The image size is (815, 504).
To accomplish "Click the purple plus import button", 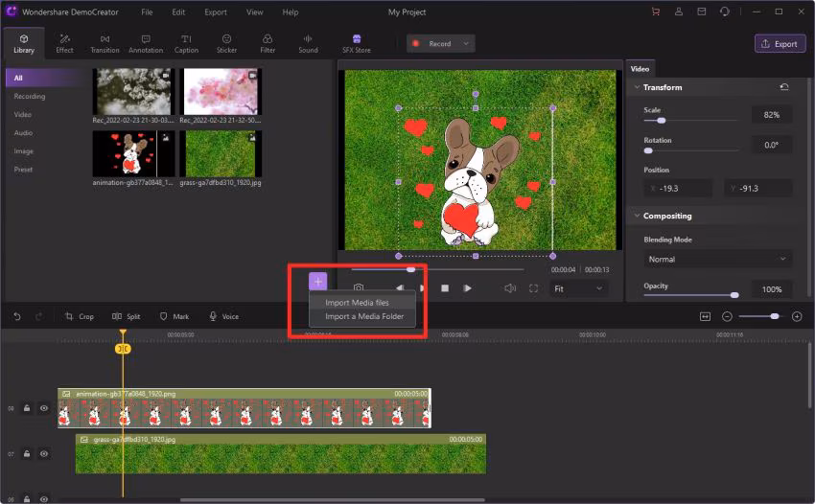I will coord(317,281).
